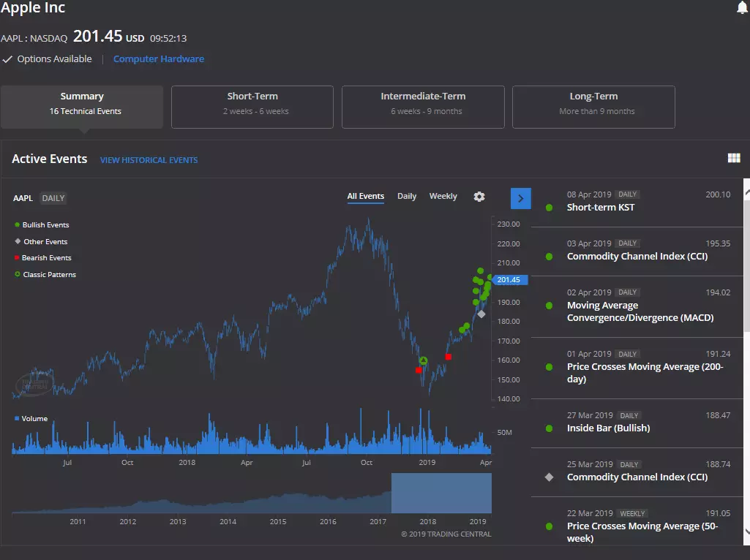Select the Summary tab
750x560 pixels.
coord(82,107)
